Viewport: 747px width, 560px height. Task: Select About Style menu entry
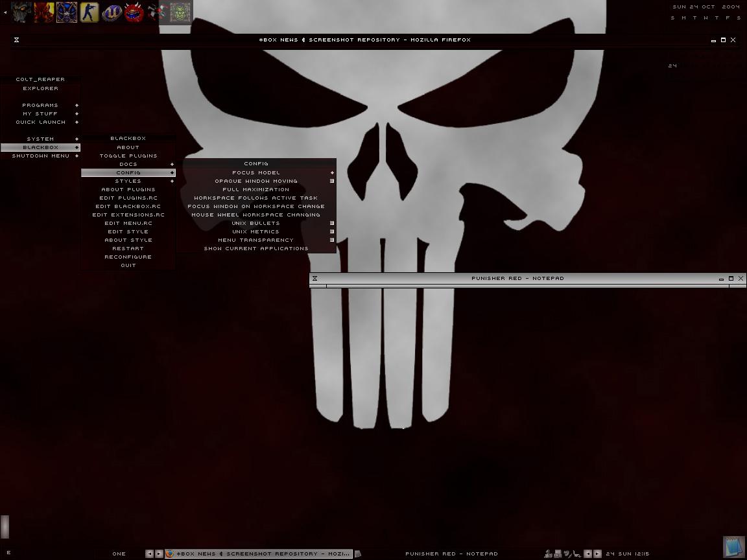pyautogui.click(x=128, y=240)
